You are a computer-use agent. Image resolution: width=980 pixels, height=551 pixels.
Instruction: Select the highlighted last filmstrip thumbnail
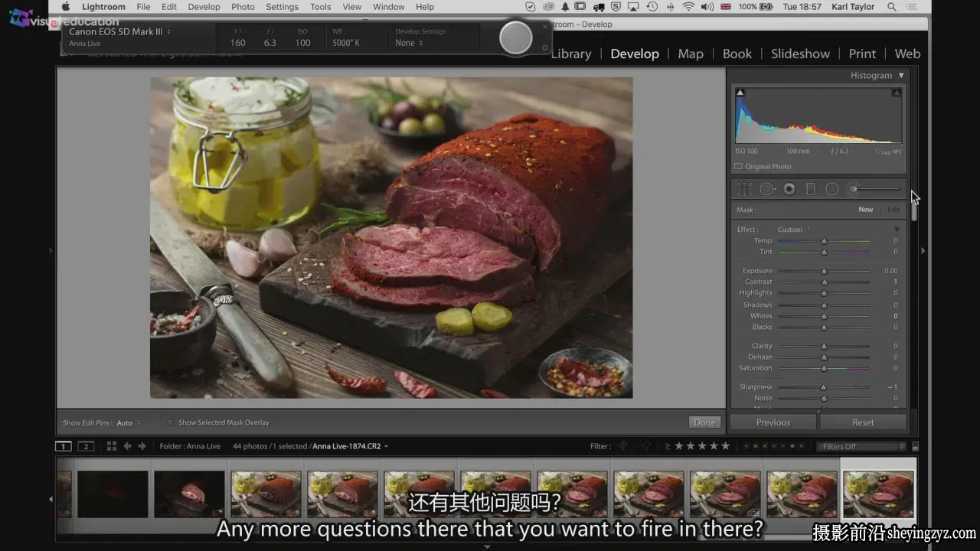[x=878, y=494]
